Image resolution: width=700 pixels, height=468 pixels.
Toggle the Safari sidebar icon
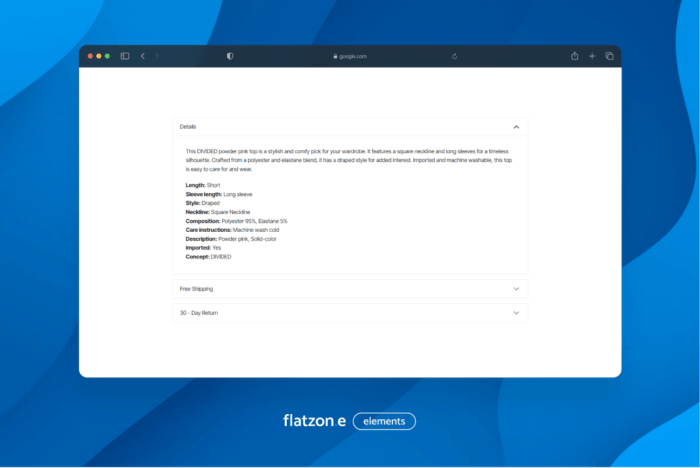(x=125, y=56)
